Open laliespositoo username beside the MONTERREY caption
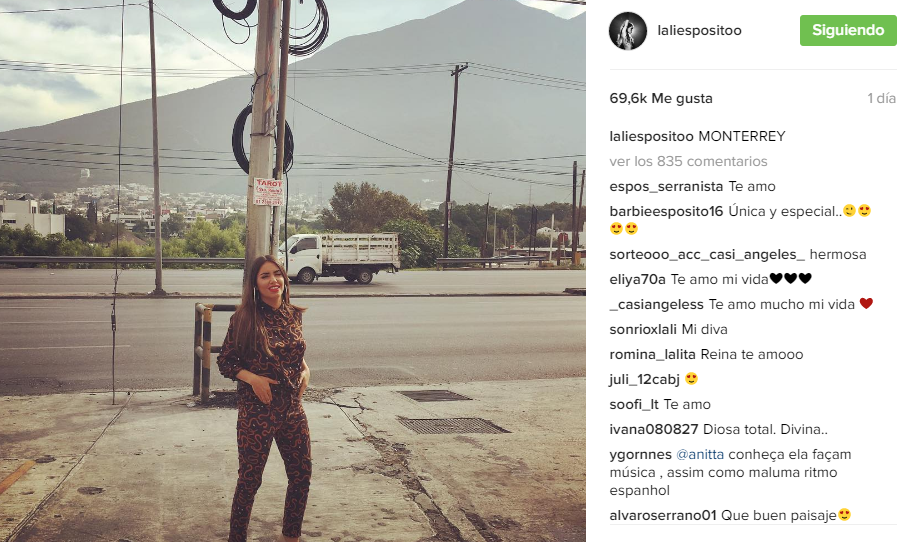Screen dimensions: 902x542 click(651, 136)
